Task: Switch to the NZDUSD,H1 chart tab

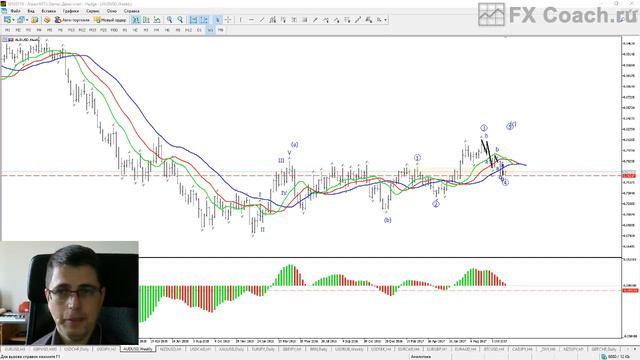Action: pos(170,349)
